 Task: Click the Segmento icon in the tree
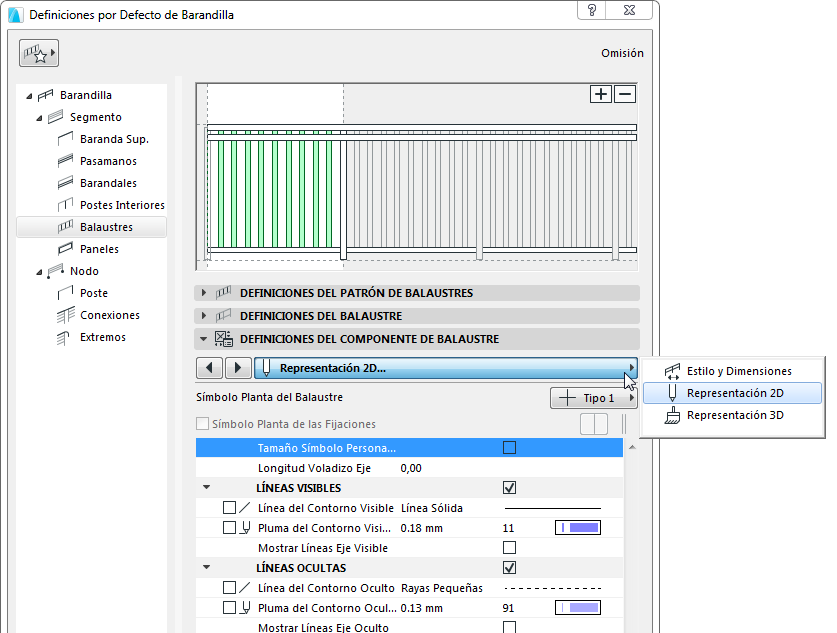tap(56, 117)
